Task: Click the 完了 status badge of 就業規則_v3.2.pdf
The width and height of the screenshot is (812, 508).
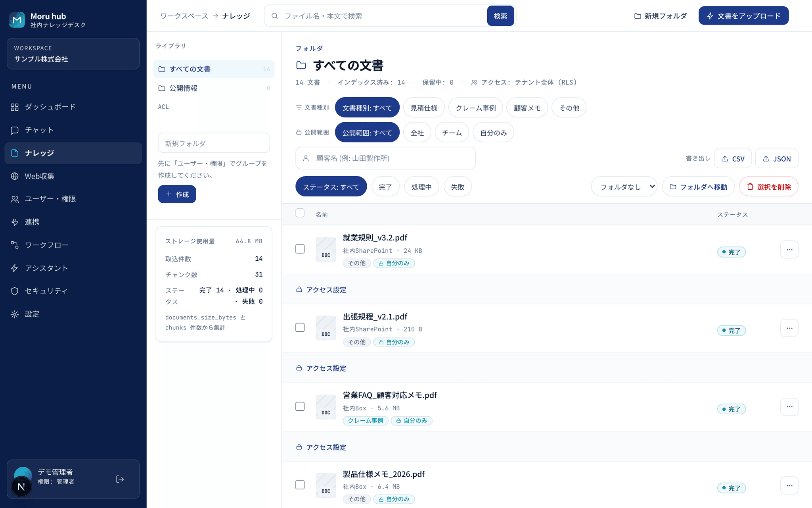Action: (732, 252)
